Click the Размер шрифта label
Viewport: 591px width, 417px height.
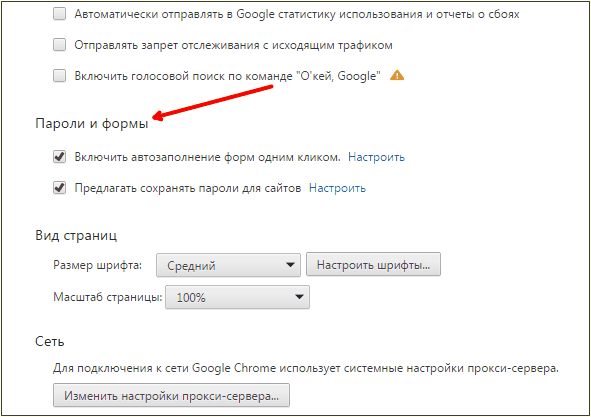pyautogui.click(x=98, y=265)
